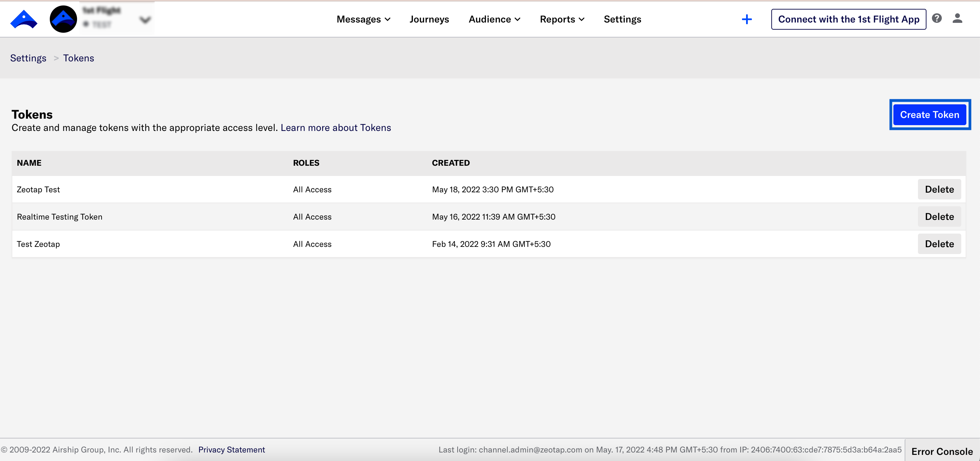Open the Messages dropdown menu

tap(363, 19)
